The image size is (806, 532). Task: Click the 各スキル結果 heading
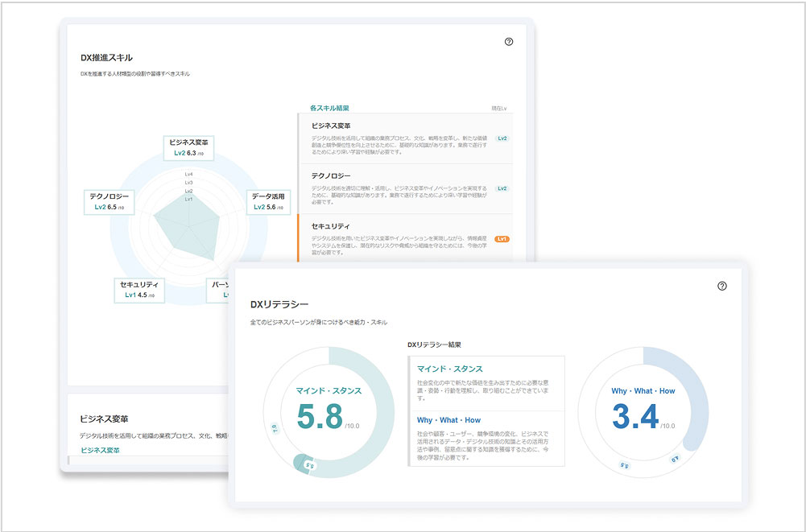[x=329, y=108]
